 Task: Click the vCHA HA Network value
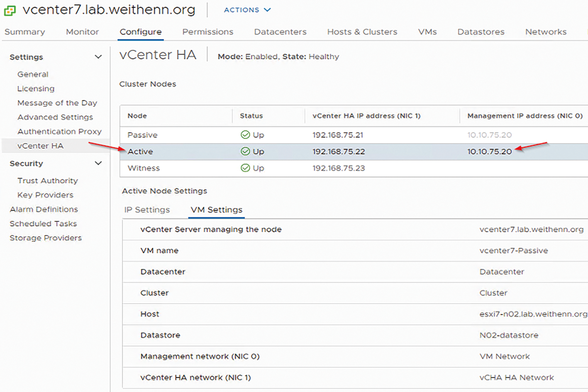[517, 377]
